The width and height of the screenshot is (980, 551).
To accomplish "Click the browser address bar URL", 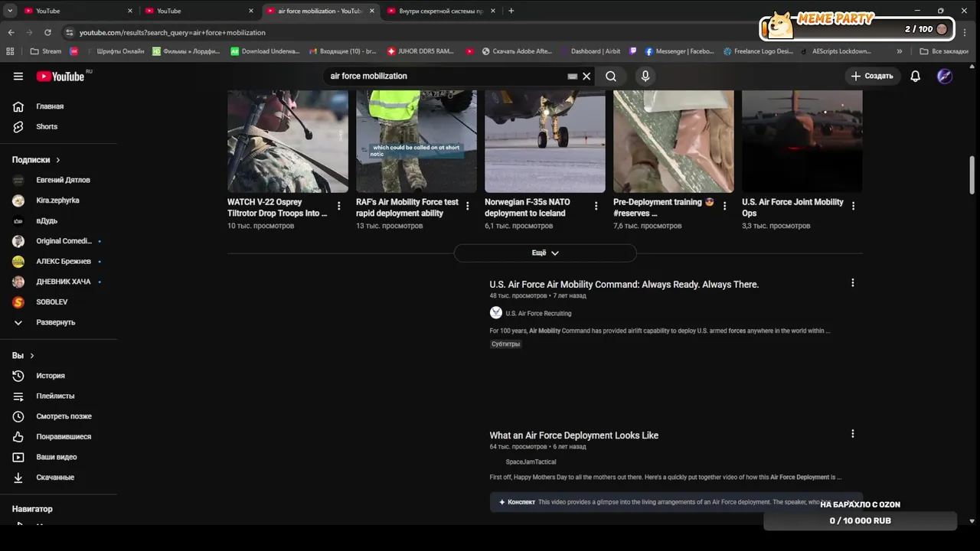I will [x=172, y=33].
